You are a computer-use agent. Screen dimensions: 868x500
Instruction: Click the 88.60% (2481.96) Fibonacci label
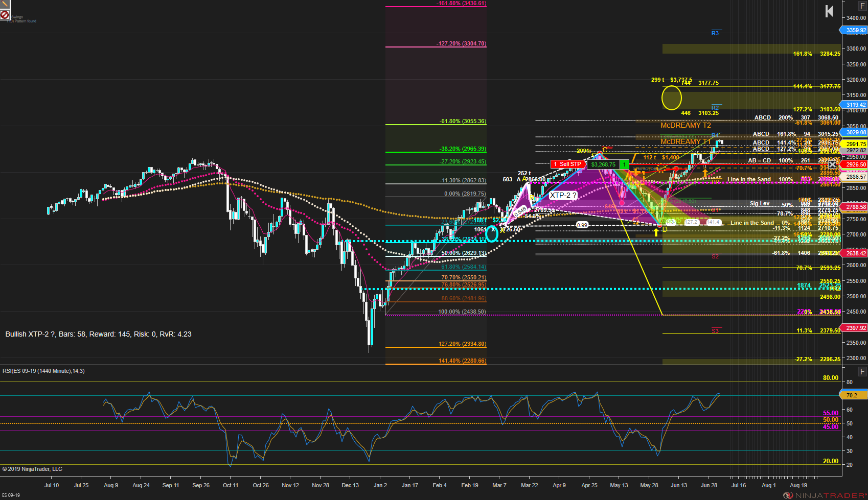[464, 299]
